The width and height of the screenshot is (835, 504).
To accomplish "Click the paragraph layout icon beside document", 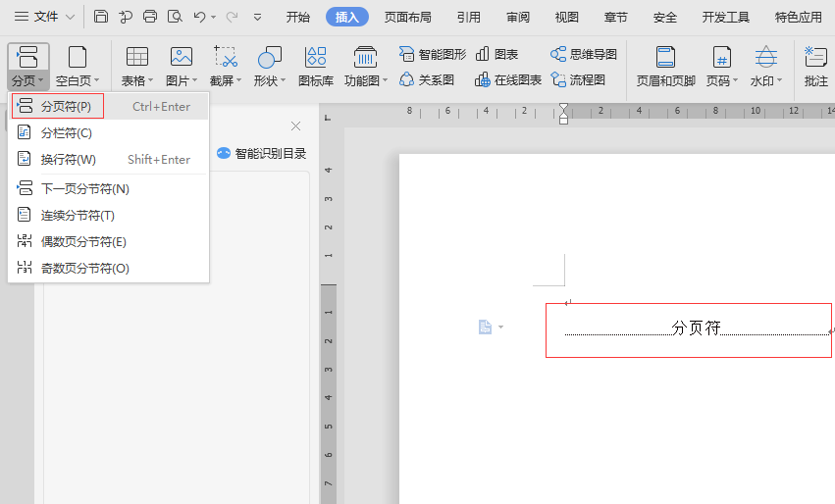I will pyautogui.click(x=485, y=327).
